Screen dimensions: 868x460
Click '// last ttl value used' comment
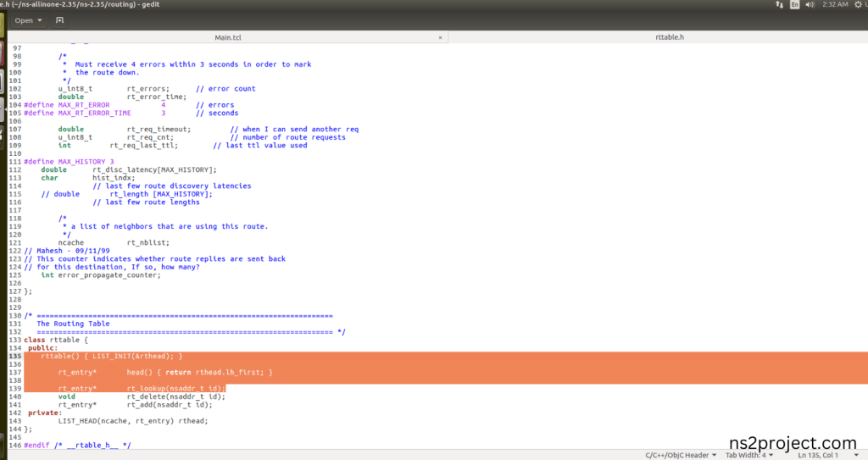(260, 146)
